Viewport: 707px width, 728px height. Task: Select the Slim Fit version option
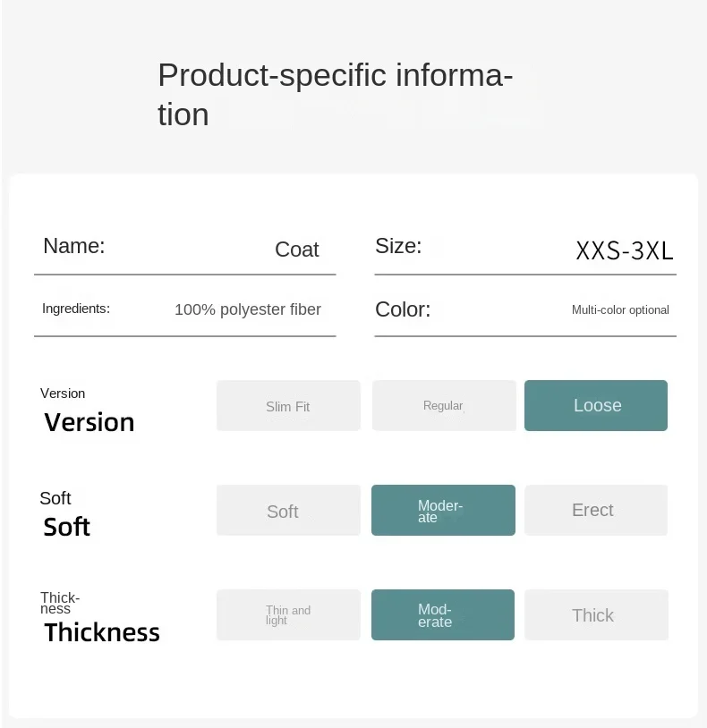tap(288, 406)
